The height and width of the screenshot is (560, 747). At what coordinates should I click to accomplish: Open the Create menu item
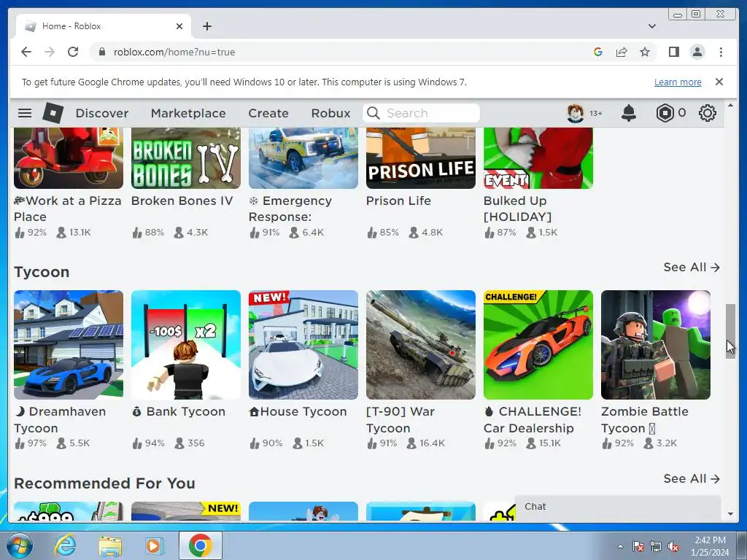point(268,113)
